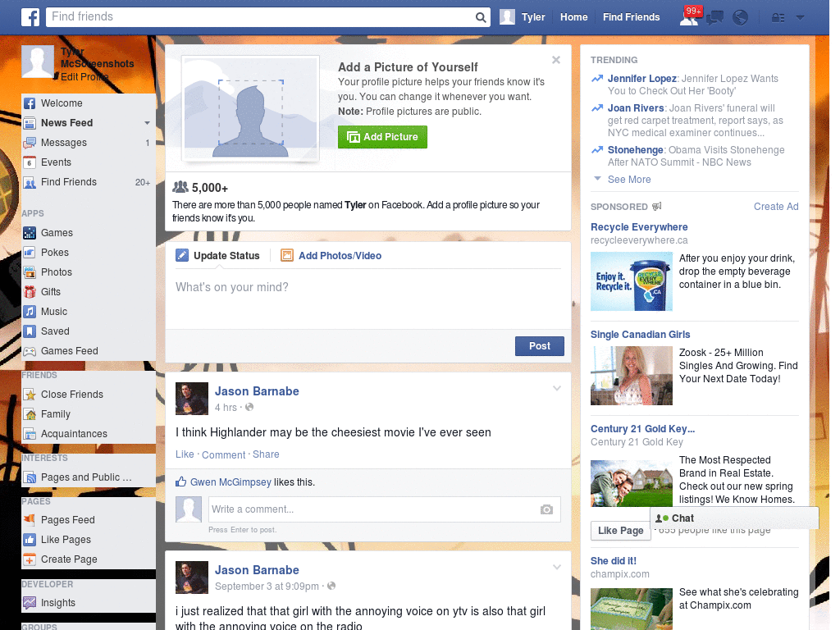The height and width of the screenshot is (630, 840).
Task: Click Family house icon in sidebar
Action: coord(30,414)
